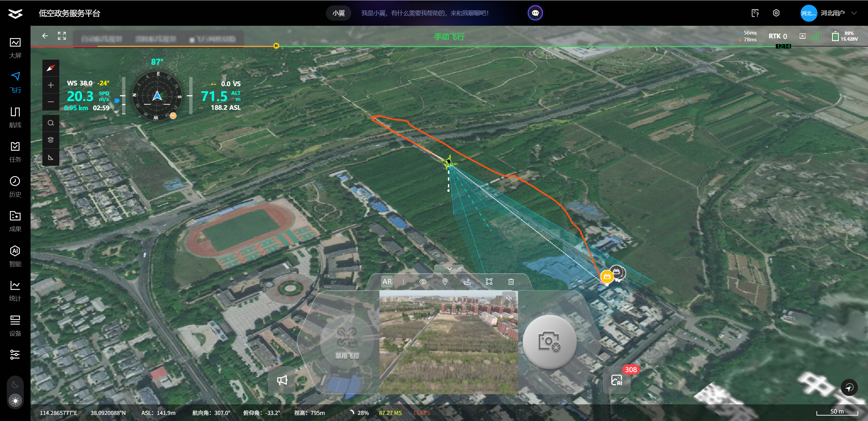This screenshot has height=421, width=868.
Task: Open the 统计 statistics section
Action: (x=15, y=291)
